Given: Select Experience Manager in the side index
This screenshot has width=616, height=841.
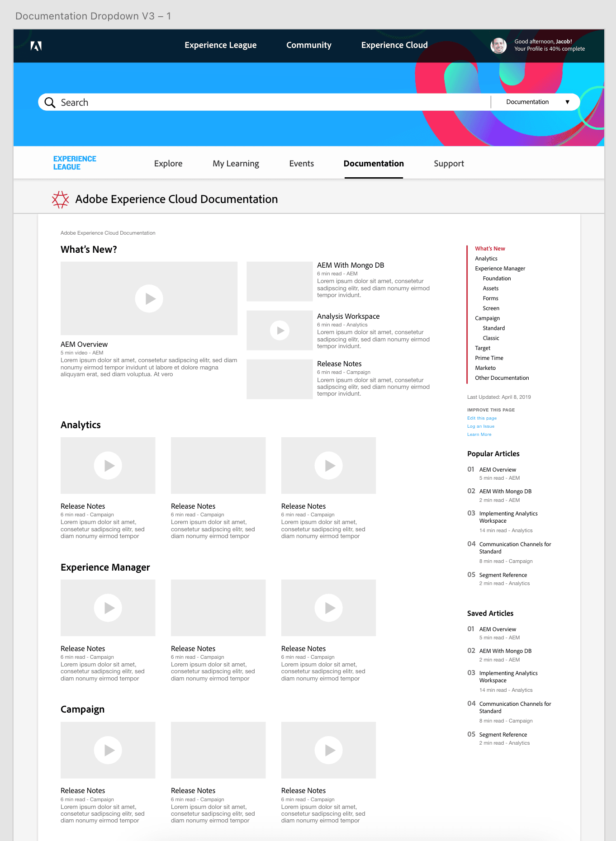Looking at the screenshot, I should pyautogui.click(x=500, y=269).
